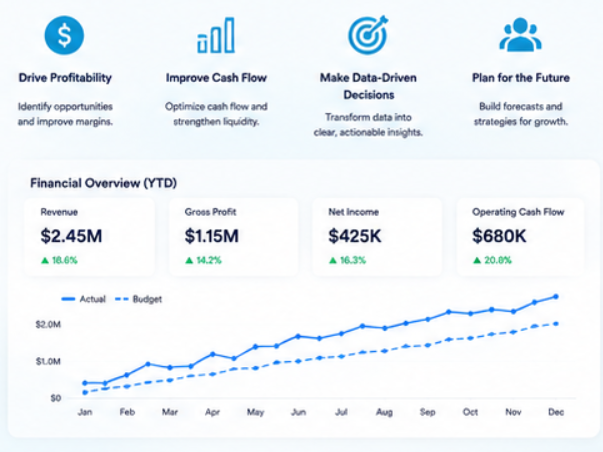
Task: Click the first Actual data point above Jan
Action: (85, 383)
